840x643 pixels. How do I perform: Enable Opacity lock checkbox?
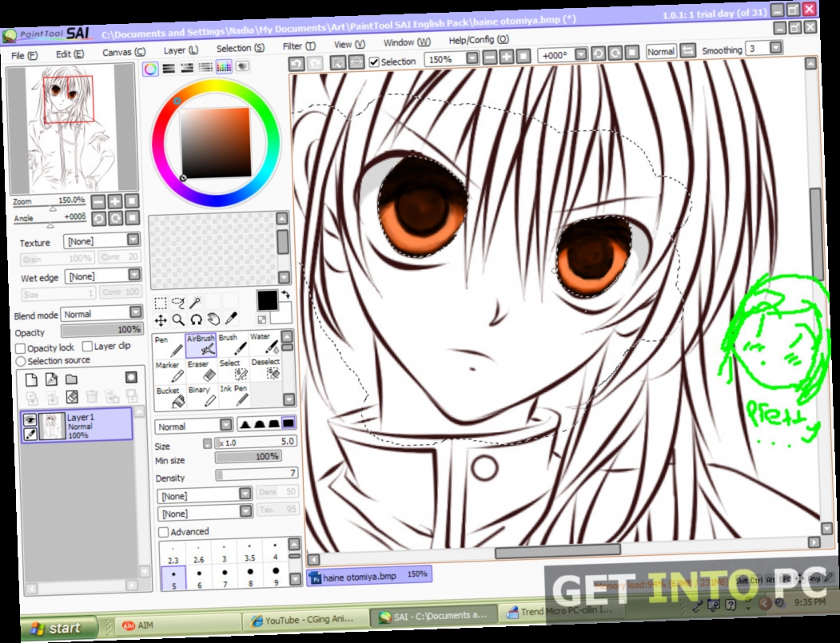tap(20, 348)
